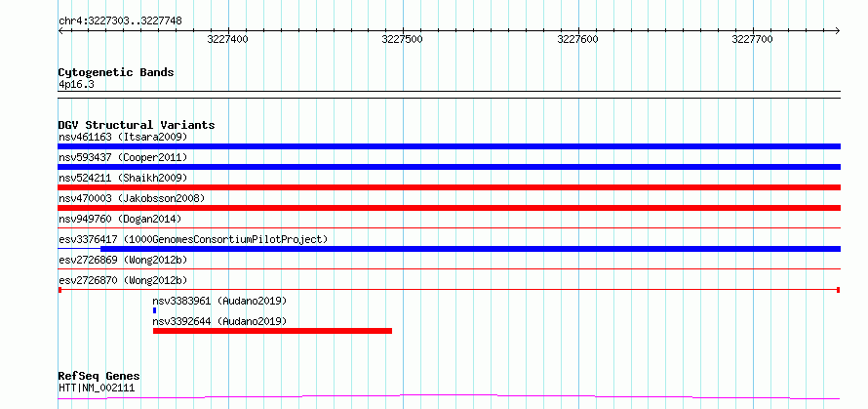The height and width of the screenshot is (409, 868).
Task: Open esv3376417 (1000GenomesConsortiumPilotProject) label
Action: (193, 239)
